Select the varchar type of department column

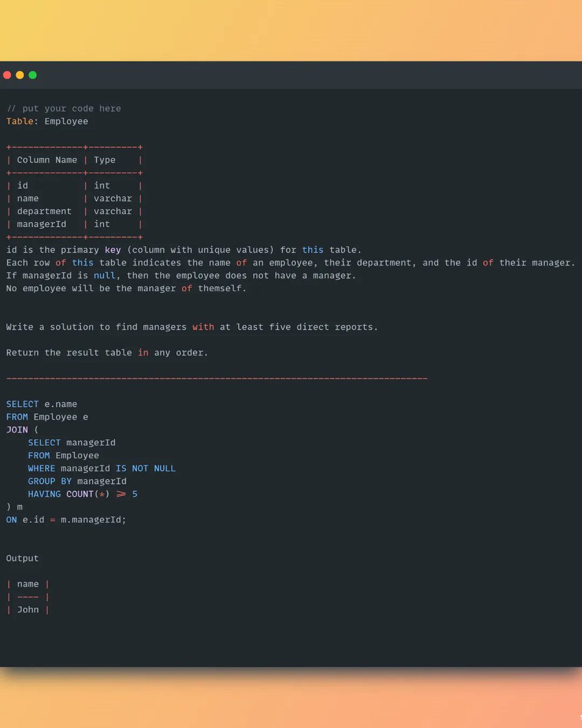pyautogui.click(x=113, y=211)
